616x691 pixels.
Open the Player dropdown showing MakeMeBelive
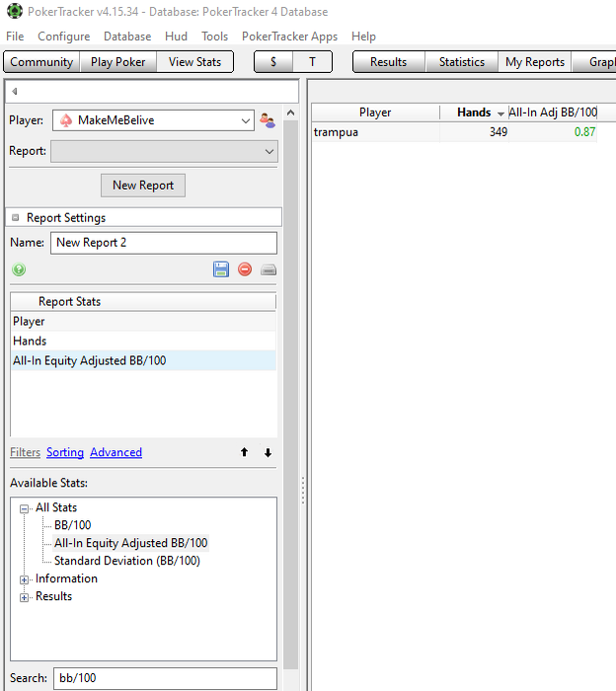point(153,120)
